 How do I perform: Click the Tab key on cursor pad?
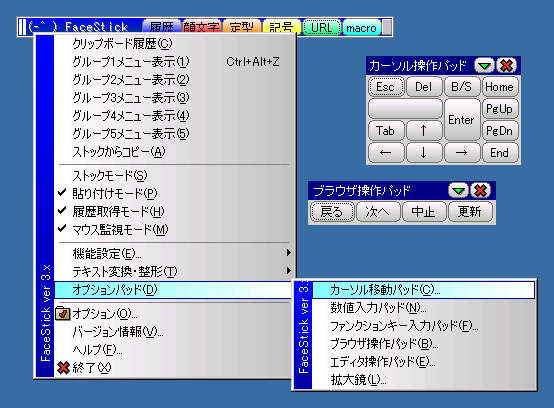coord(385,131)
